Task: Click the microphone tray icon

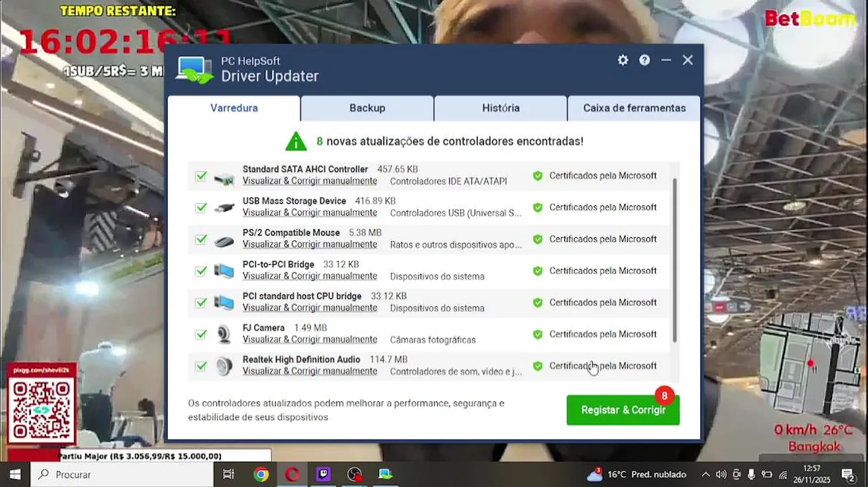Action: pos(751,474)
